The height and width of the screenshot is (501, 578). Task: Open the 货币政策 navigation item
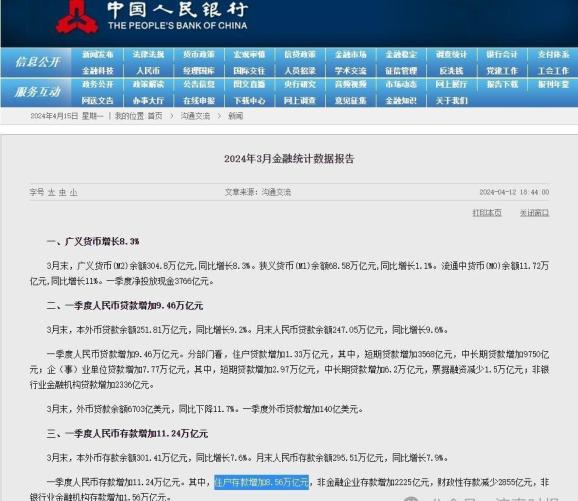[199, 55]
